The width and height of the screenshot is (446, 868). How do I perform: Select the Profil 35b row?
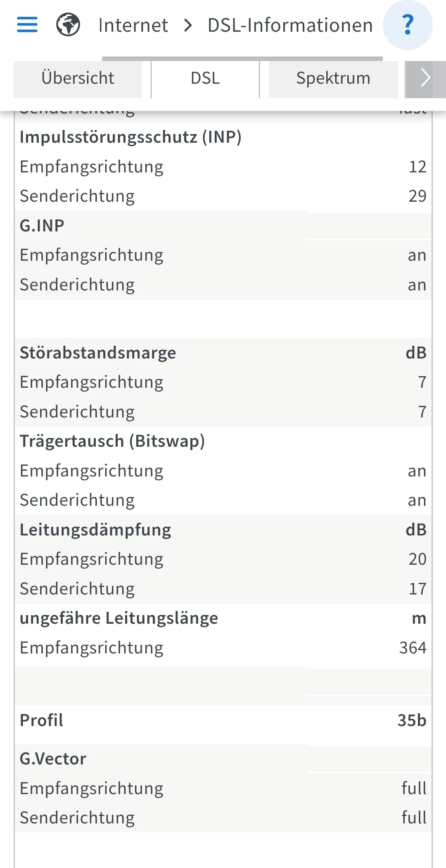coord(223,720)
